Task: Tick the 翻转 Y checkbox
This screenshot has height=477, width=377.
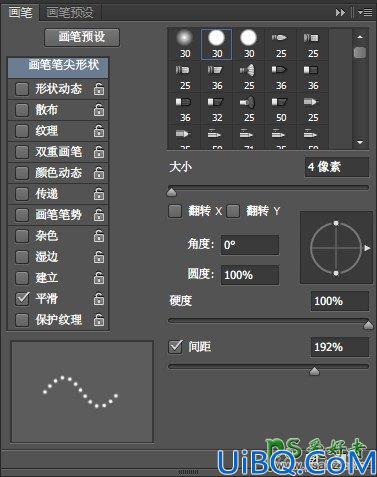Action: [x=233, y=211]
